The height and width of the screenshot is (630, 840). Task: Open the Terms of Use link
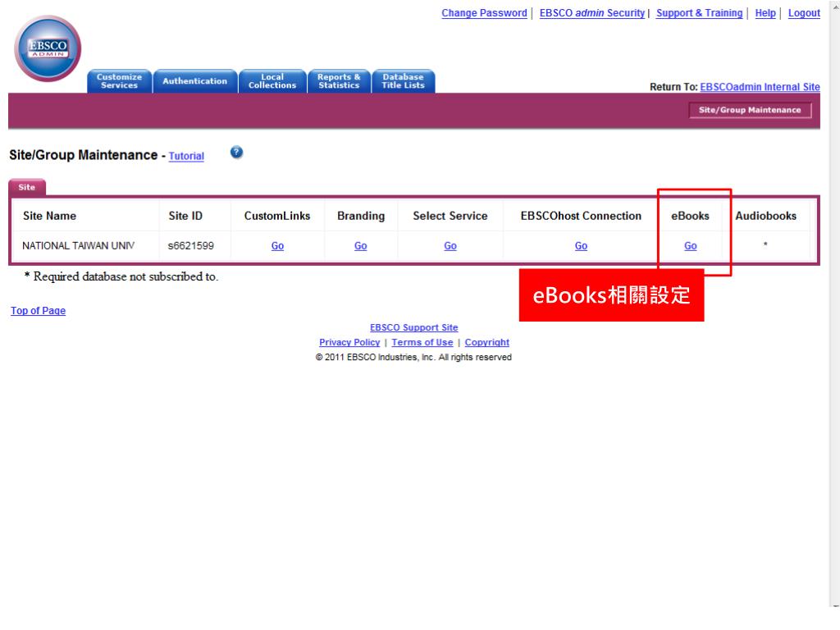[x=422, y=342]
